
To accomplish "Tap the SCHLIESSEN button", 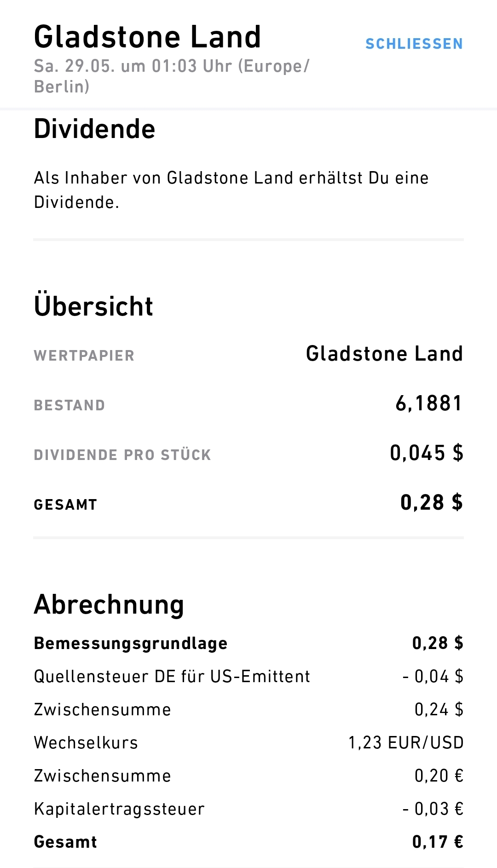I will click(x=414, y=44).
